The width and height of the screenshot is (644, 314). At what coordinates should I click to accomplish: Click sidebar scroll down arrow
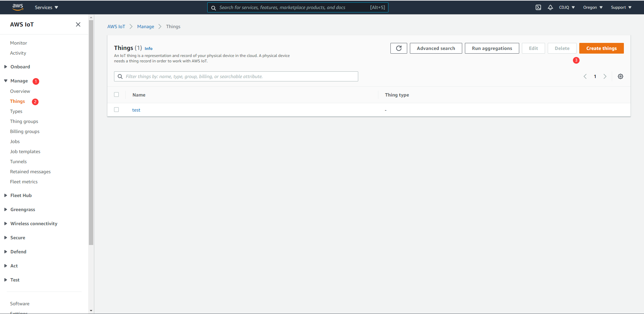click(x=91, y=311)
